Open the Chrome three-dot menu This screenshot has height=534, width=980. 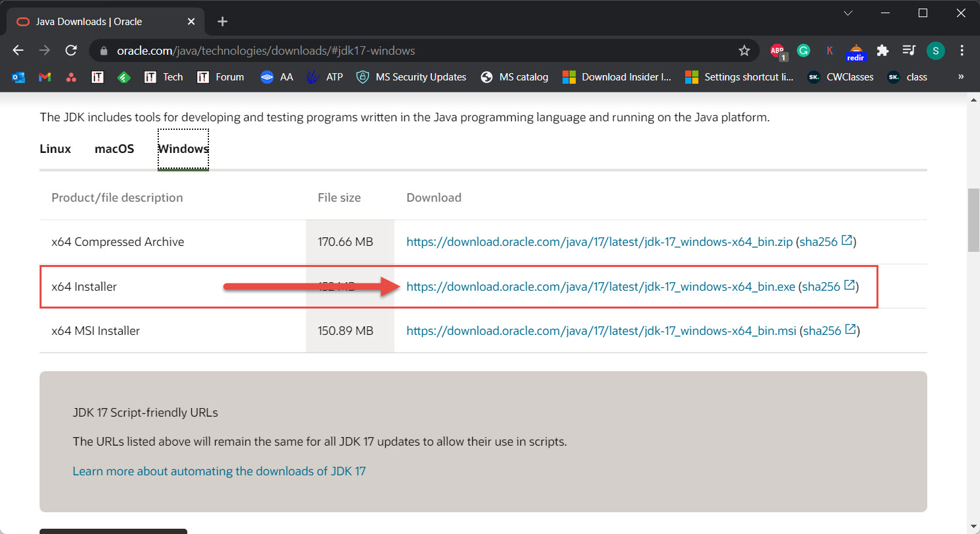click(x=962, y=50)
